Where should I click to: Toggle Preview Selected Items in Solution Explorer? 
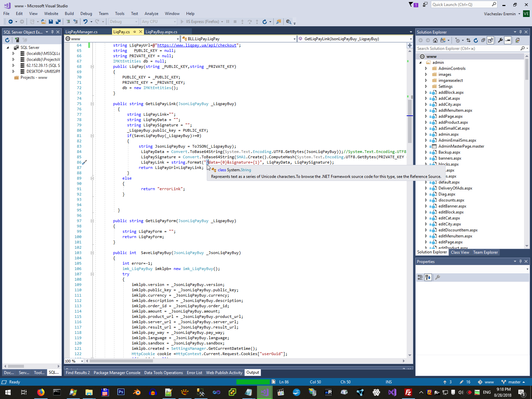508,40
